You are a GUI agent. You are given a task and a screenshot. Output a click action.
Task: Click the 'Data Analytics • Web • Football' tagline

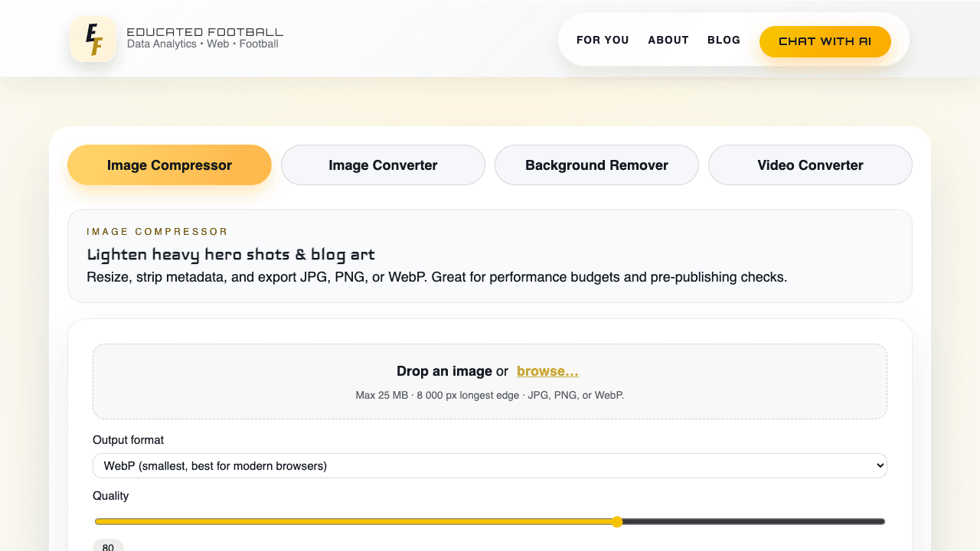click(203, 44)
